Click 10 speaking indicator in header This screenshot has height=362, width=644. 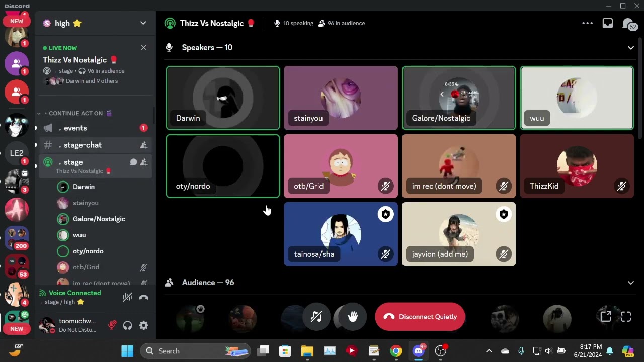[x=293, y=23]
